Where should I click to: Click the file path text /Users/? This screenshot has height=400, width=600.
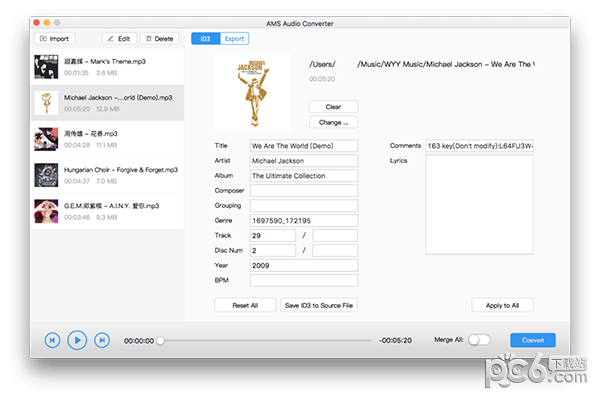point(322,64)
